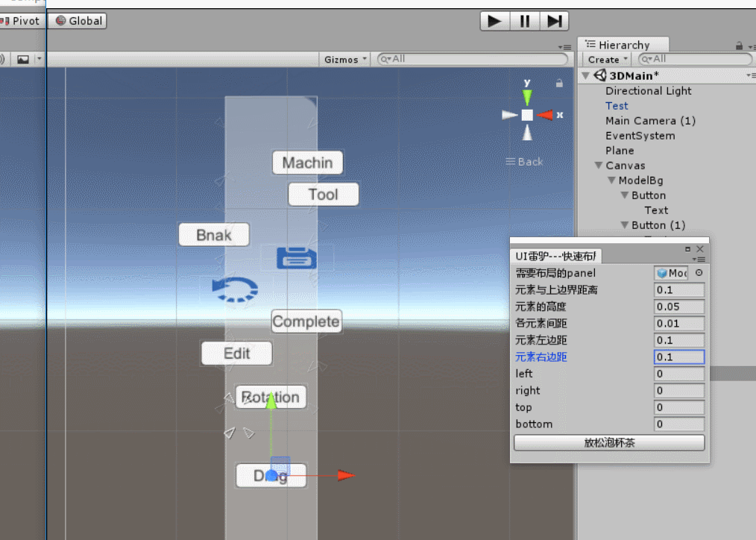
Task: Toggle the scene gizmo rotation lock
Action: pyautogui.click(x=559, y=84)
